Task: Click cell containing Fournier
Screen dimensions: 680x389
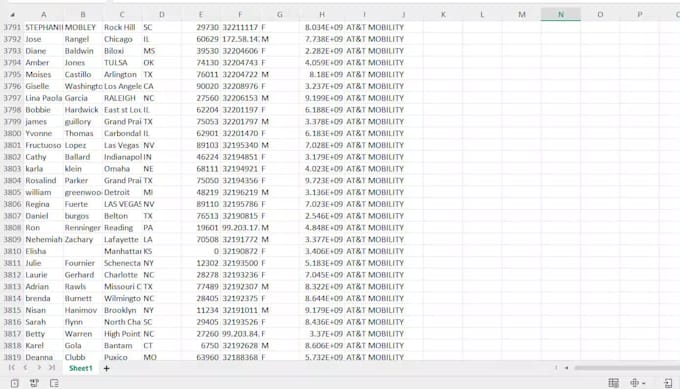Action: pyautogui.click(x=83, y=263)
